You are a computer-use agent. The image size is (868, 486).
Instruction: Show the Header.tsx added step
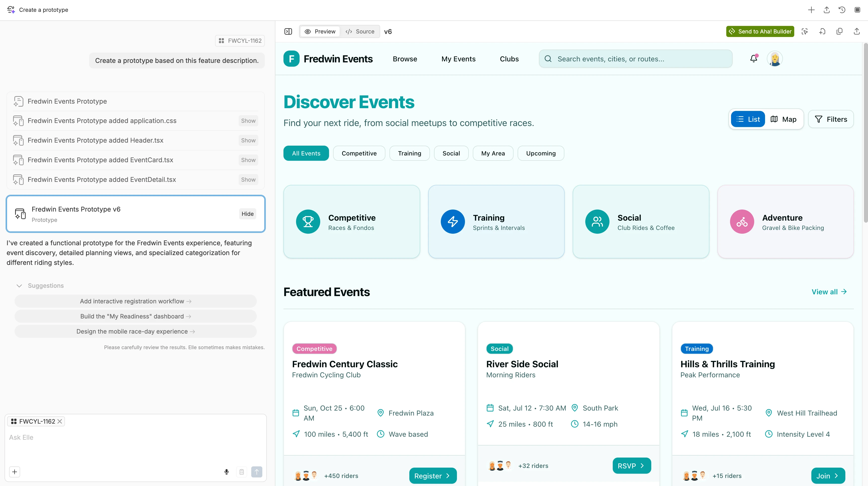(x=248, y=140)
